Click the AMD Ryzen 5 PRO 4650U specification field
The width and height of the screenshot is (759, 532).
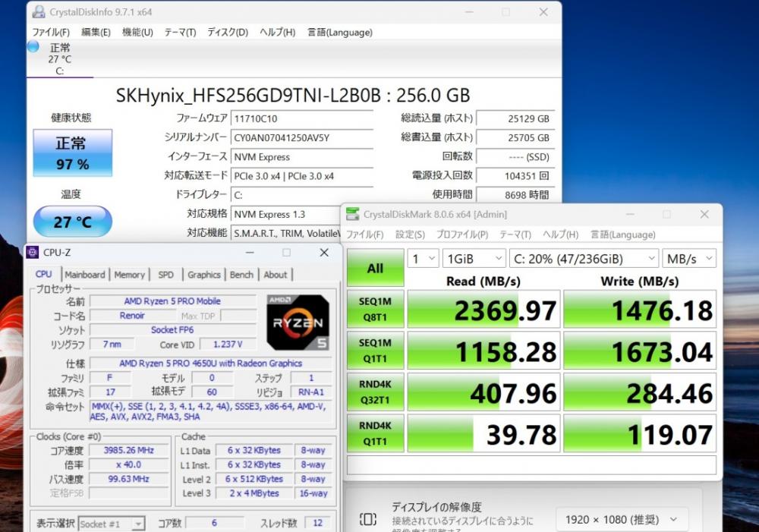(210, 363)
